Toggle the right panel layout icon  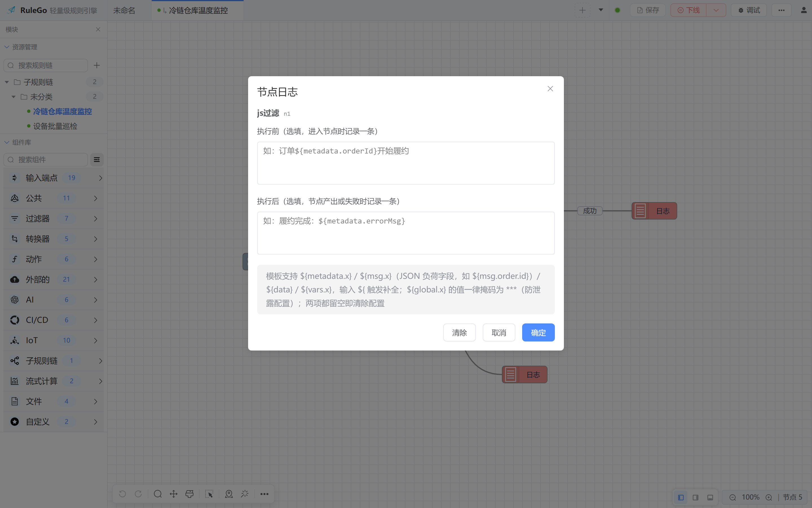pos(696,497)
